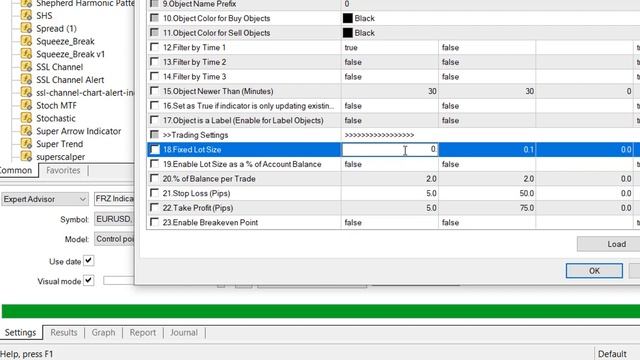Select the Take Profit value 5.0 cell
Image resolution: width=640 pixels, height=360 pixels.
click(x=390, y=208)
